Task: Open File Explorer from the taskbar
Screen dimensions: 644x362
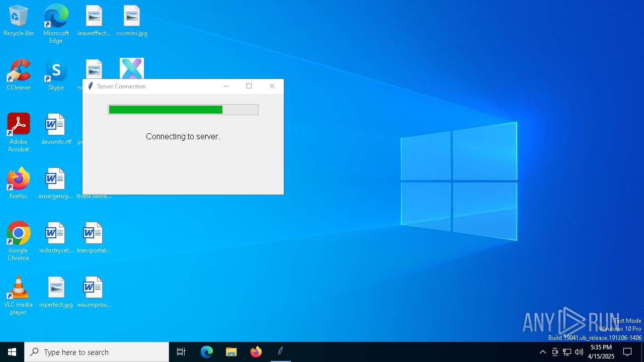Action: (x=231, y=352)
